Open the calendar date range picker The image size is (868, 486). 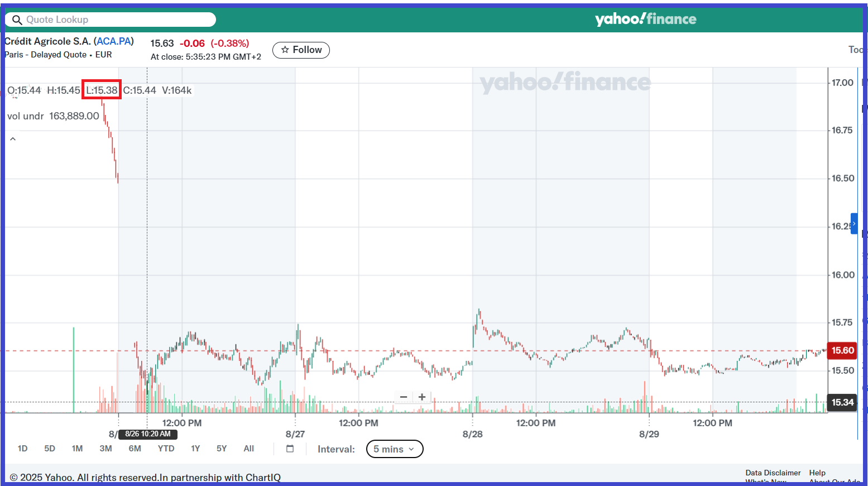pyautogui.click(x=290, y=449)
